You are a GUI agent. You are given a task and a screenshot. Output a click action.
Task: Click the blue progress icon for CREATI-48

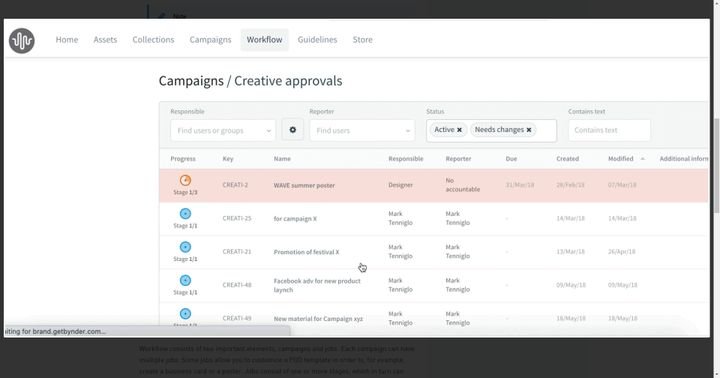[x=185, y=280]
